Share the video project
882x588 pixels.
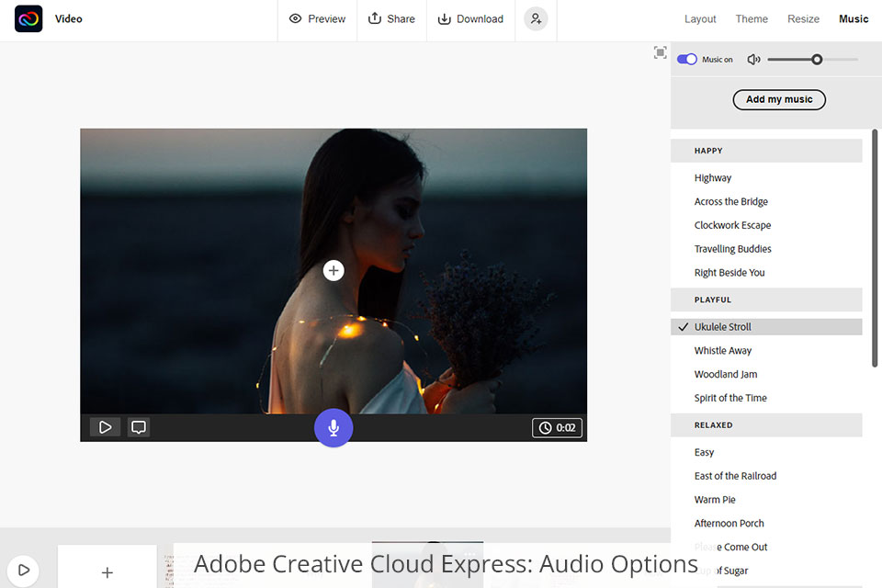(391, 18)
